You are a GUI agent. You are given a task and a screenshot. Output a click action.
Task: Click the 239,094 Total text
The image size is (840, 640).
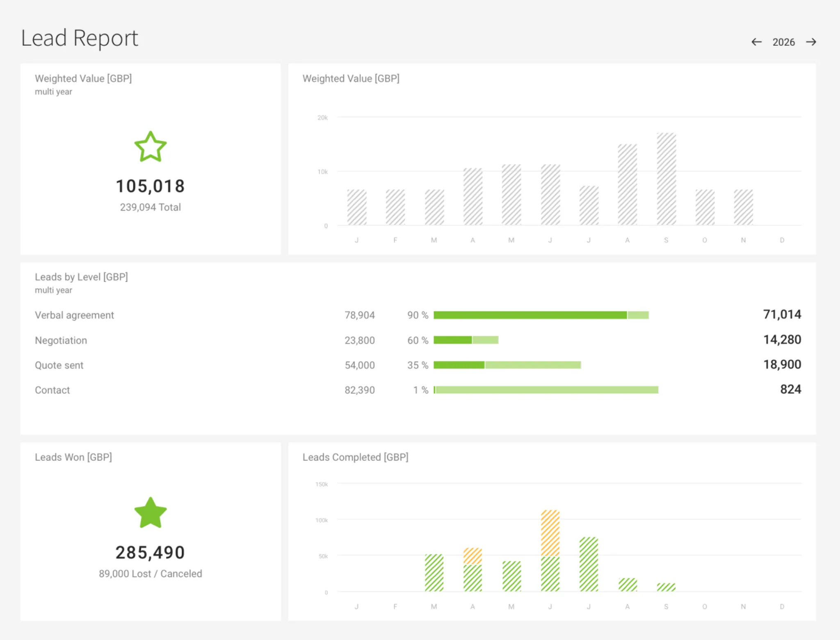151,207
